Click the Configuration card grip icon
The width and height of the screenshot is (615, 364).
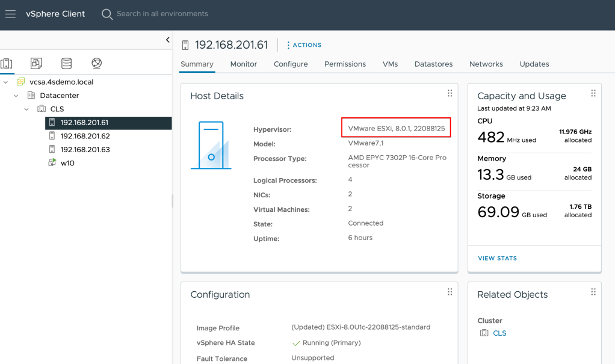point(450,292)
